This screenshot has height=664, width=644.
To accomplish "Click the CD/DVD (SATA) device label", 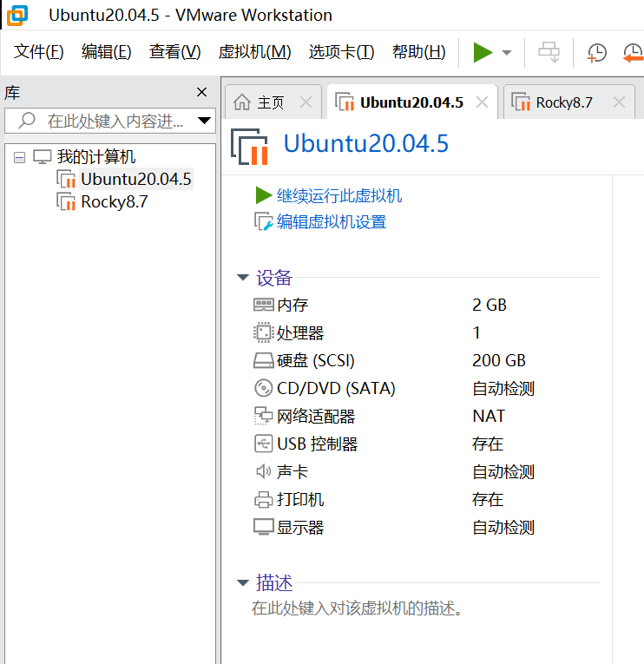I will point(336,388).
